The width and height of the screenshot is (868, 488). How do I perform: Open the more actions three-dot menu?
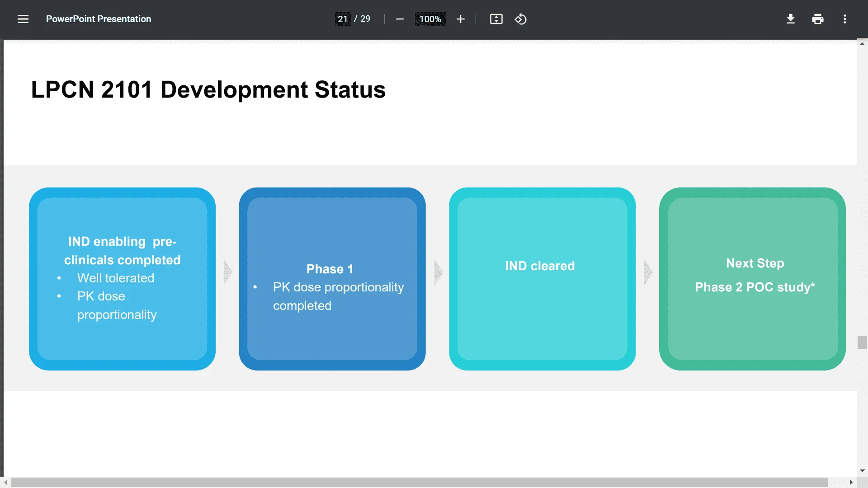844,19
